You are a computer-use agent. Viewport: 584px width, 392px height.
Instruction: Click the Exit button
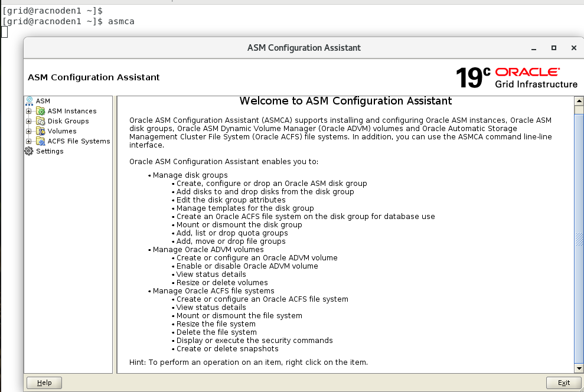coord(563,383)
